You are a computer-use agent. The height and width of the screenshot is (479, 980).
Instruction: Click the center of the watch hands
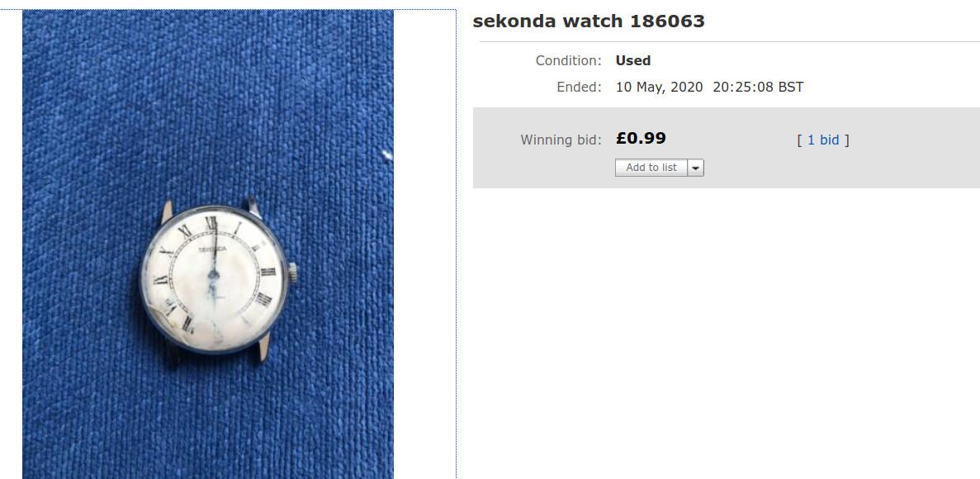point(214,273)
